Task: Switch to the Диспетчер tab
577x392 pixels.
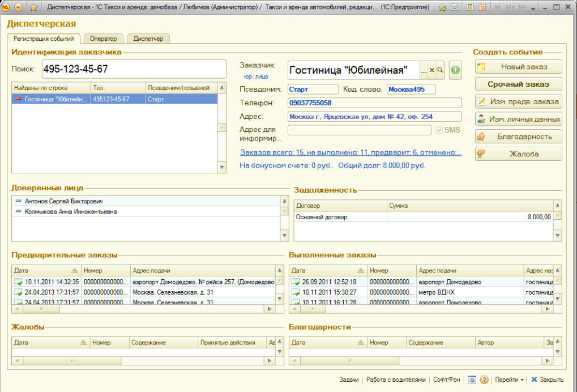Action: tap(148, 39)
